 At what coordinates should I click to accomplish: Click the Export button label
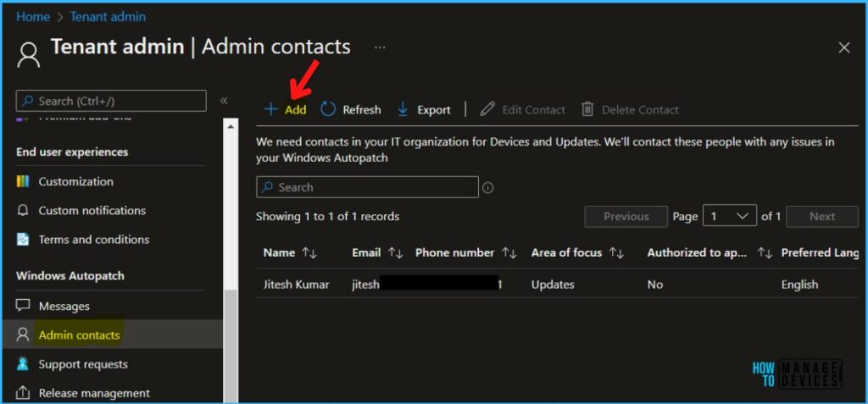[x=433, y=109]
